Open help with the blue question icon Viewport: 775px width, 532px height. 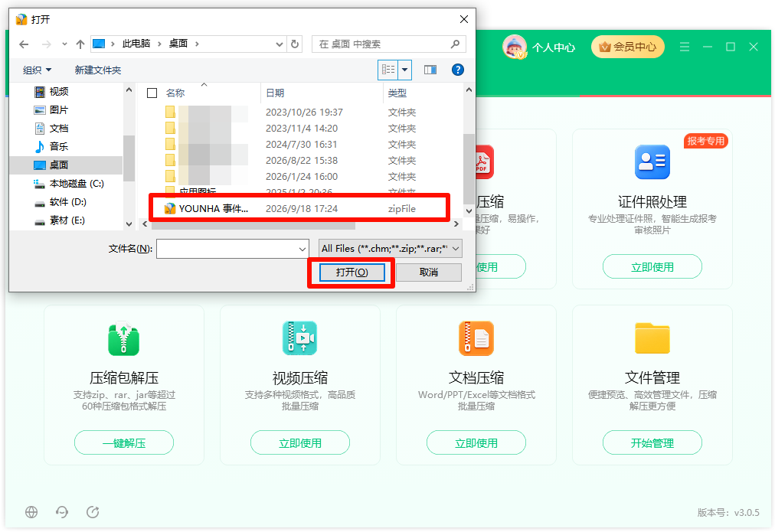coord(458,70)
